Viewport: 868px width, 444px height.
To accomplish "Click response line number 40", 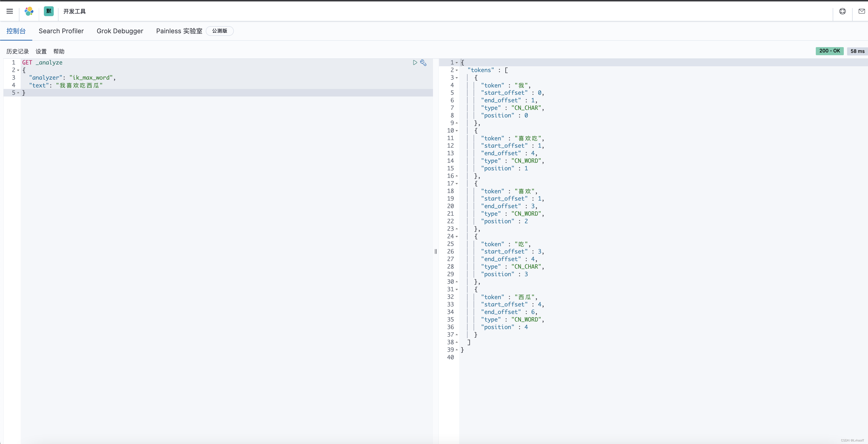I will pos(450,358).
